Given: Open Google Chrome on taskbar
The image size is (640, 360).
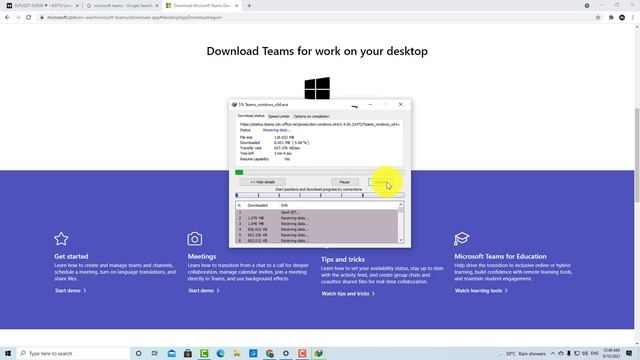Looking at the screenshot, I should tap(269, 353).
